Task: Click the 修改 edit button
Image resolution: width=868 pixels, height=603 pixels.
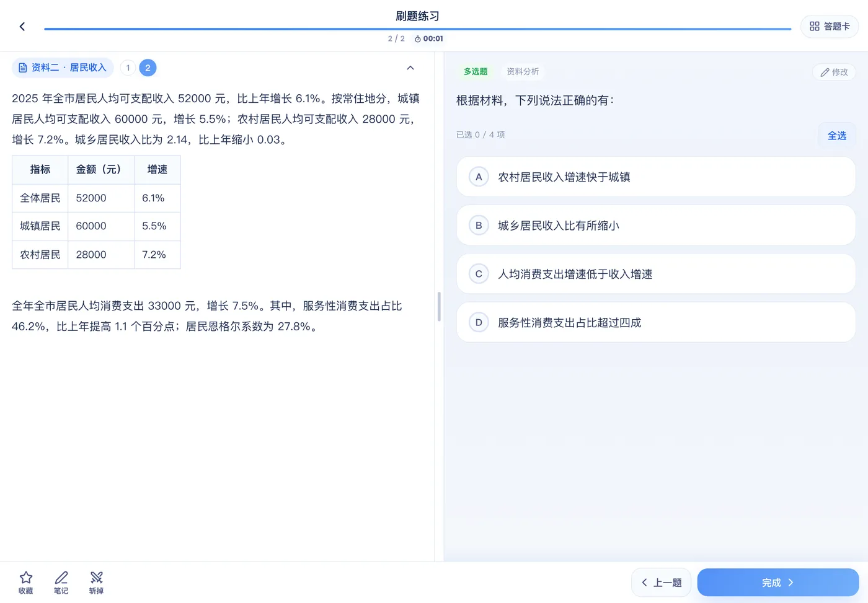Action: 834,72
